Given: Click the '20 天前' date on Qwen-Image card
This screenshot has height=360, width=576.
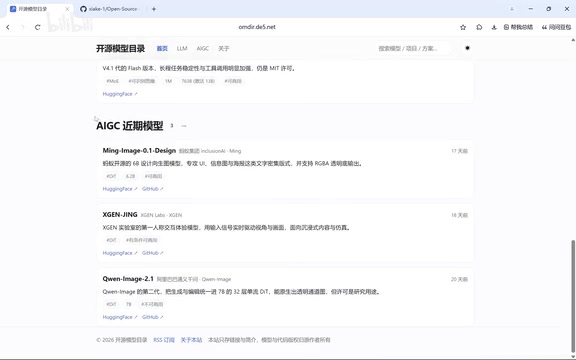Looking at the screenshot, I should click(459, 280).
